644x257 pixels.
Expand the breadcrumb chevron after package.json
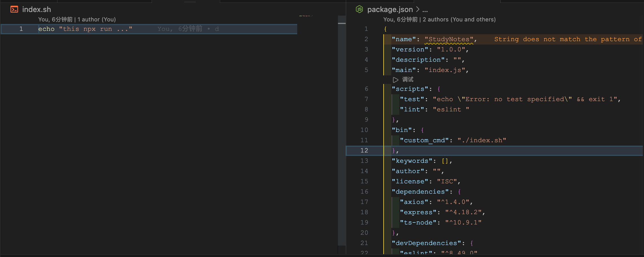(x=418, y=9)
